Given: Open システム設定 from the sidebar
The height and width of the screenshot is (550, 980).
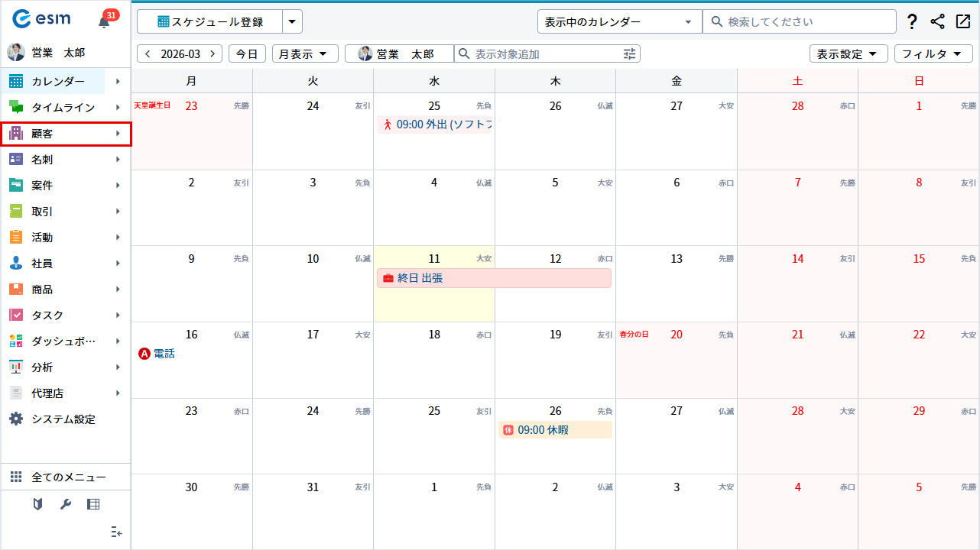Looking at the screenshot, I should (63, 419).
